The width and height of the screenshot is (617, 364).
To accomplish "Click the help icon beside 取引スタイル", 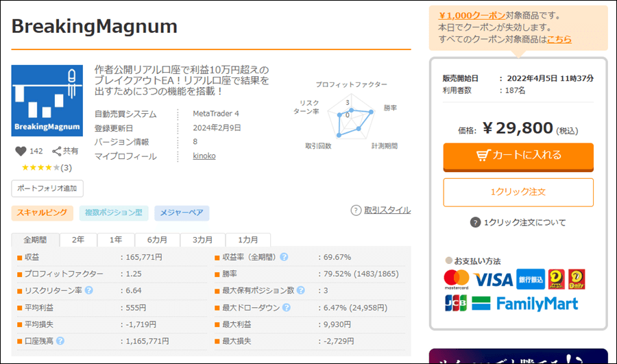I will pos(356,210).
